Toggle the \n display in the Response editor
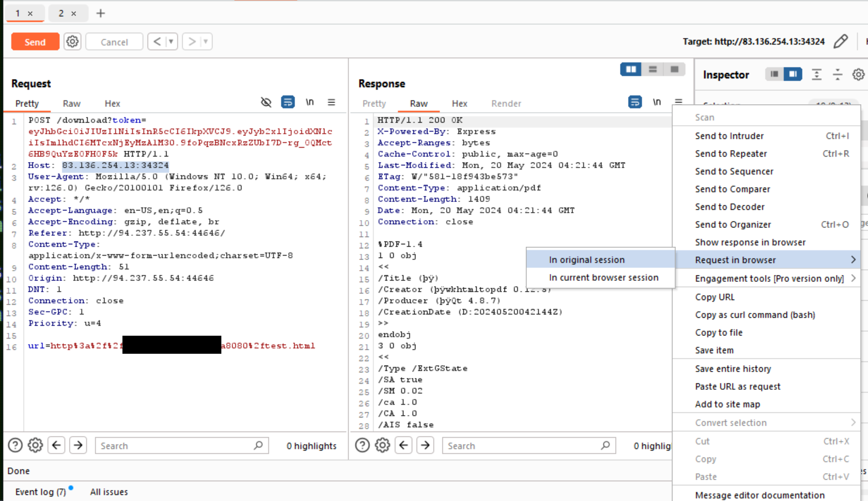Image resolution: width=868 pixels, height=501 pixels. (656, 102)
